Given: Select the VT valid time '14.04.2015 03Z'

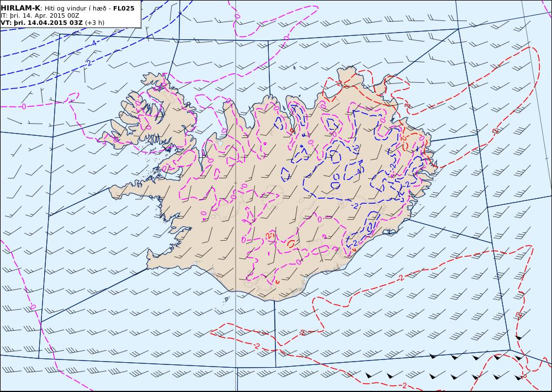Looking at the screenshot, I should [x=55, y=23].
